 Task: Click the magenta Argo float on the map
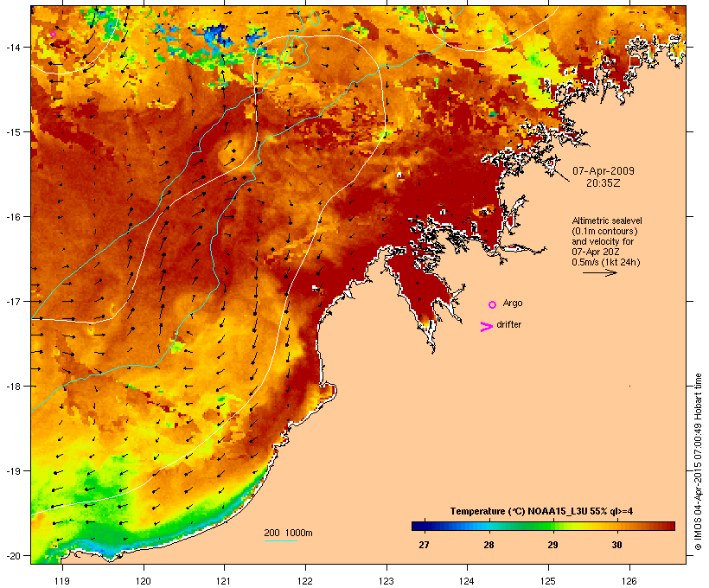click(x=53, y=34)
